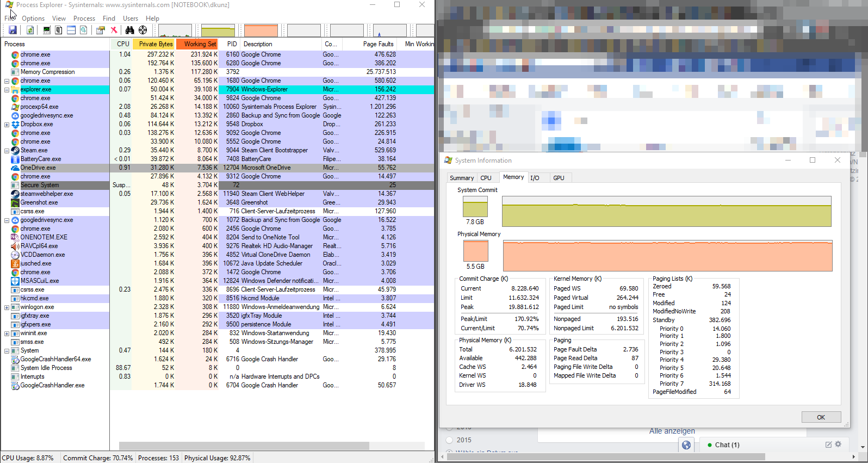Click the gear settings icon beside Chat
Image resolution: width=868 pixels, height=463 pixels.
[838, 445]
